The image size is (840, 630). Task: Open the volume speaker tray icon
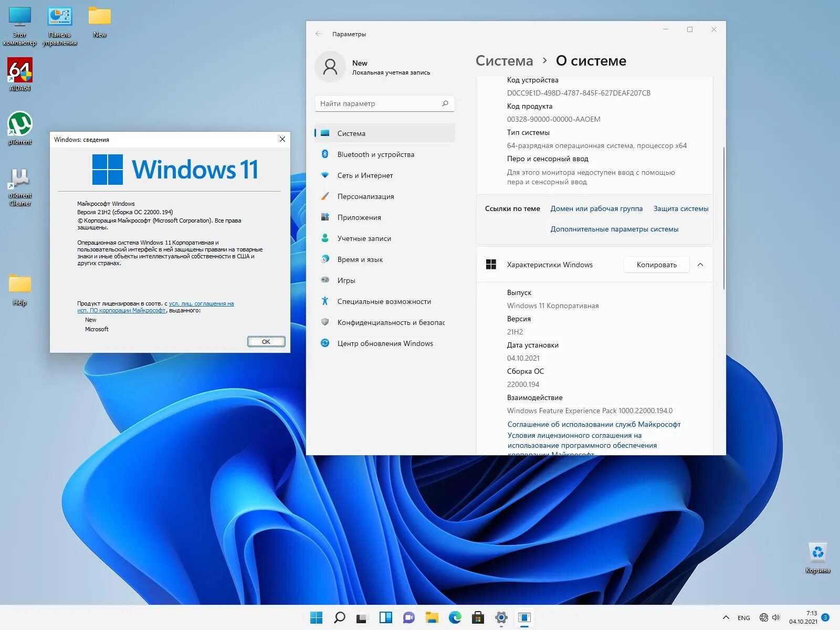coord(776,617)
